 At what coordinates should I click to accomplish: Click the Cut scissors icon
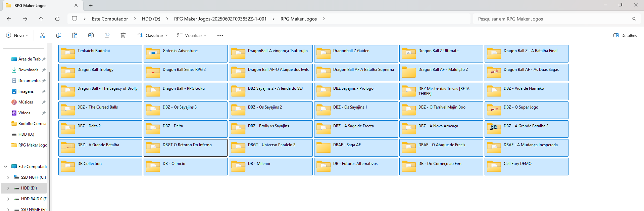click(43, 35)
